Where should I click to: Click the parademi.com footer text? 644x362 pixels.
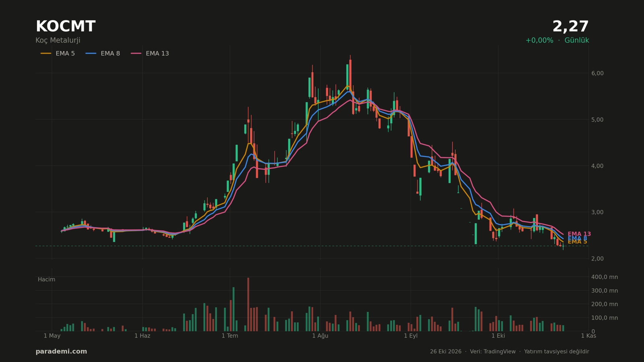61,352
